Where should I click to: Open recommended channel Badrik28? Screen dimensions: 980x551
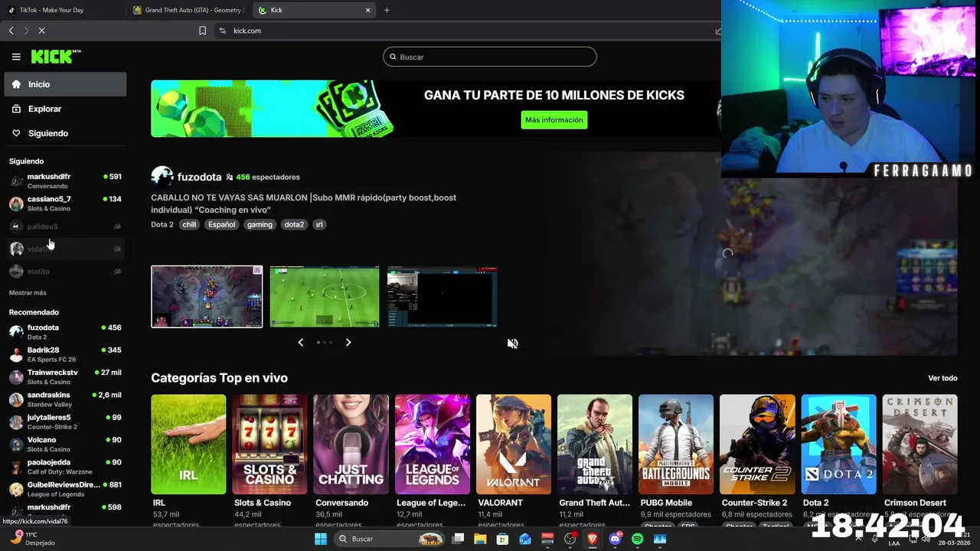tap(65, 354)
